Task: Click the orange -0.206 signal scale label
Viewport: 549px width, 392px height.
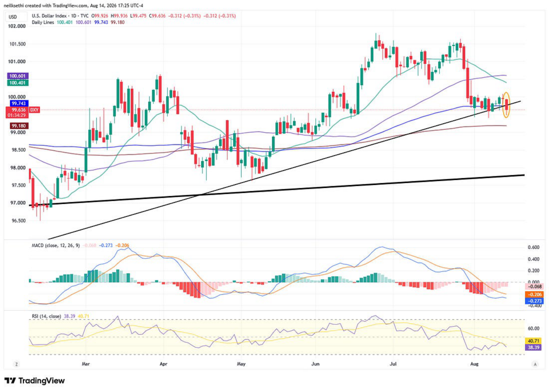Action: click(x=535, y=295)
